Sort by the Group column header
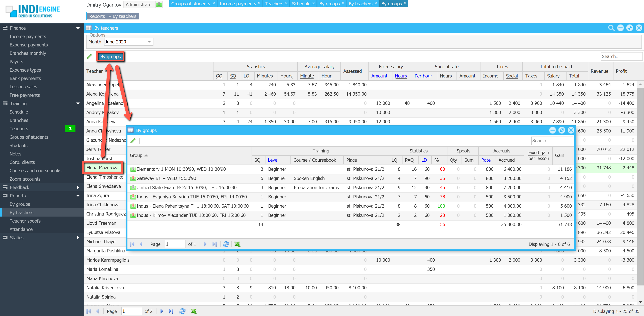The height and width of the screenshot is (316, 644). coord(136,155)
